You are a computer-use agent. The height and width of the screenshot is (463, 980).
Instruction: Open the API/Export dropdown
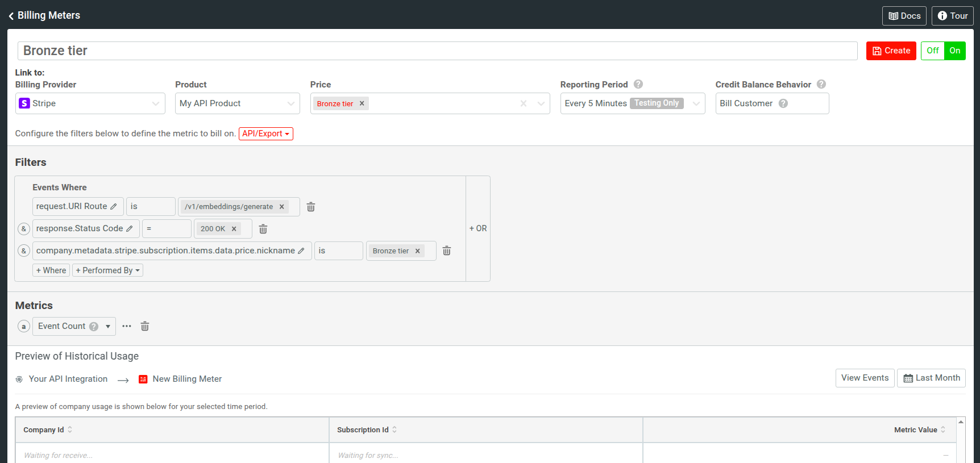coord(265,134)
